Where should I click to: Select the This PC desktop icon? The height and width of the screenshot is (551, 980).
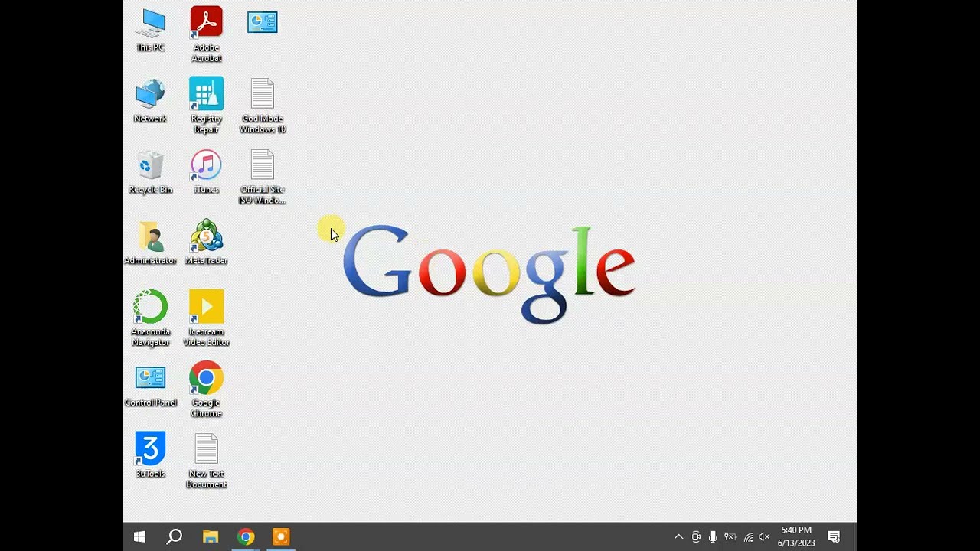[150, 30]
